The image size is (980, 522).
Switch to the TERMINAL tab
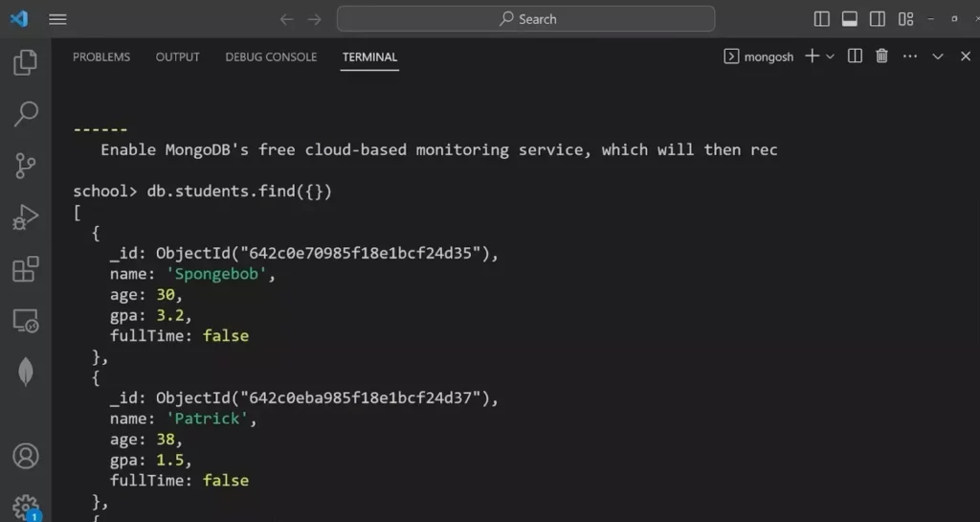click(x=369, y=57)
